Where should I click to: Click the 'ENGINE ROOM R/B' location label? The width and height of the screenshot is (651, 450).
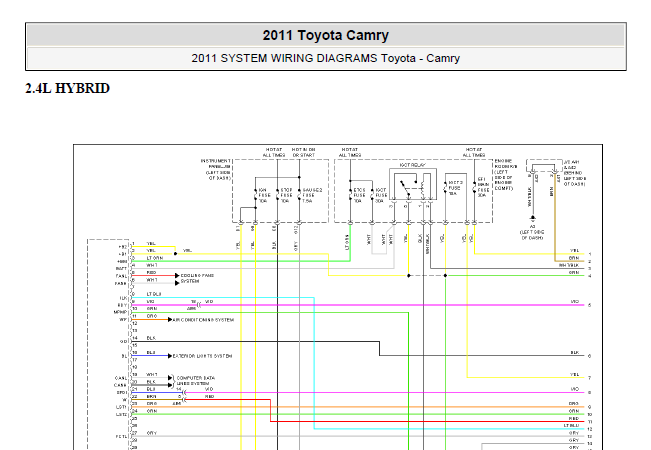pyautogui.click(x=506, y=174)
